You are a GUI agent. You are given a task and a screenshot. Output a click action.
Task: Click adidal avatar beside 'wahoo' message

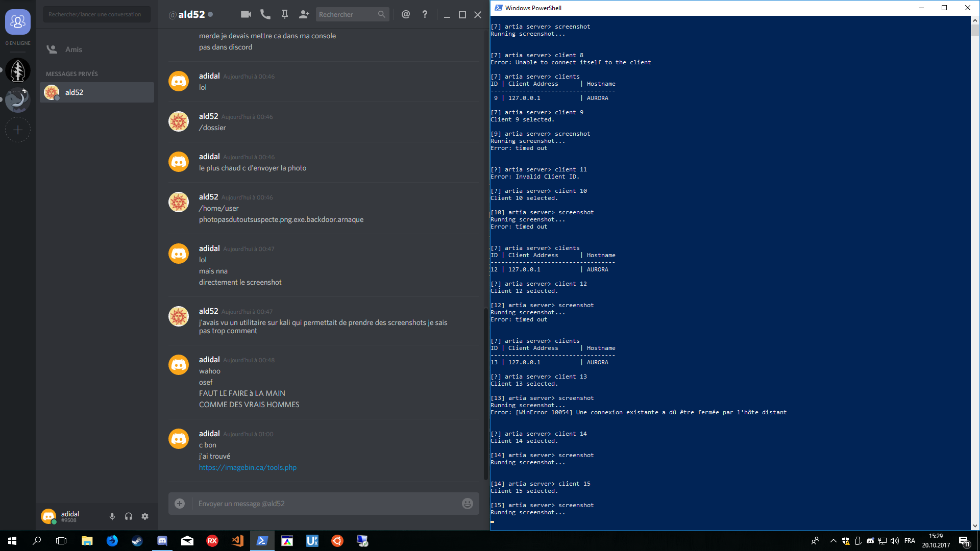pyautogui.click(x=179, y=365)
